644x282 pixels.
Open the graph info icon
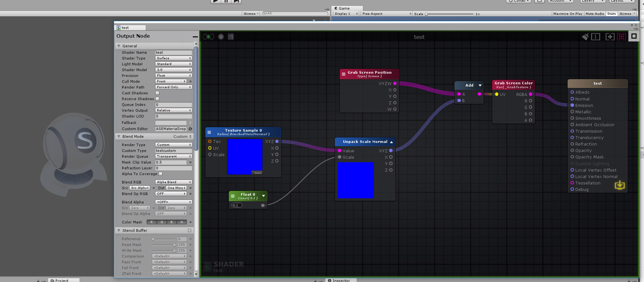click(596, 37)
